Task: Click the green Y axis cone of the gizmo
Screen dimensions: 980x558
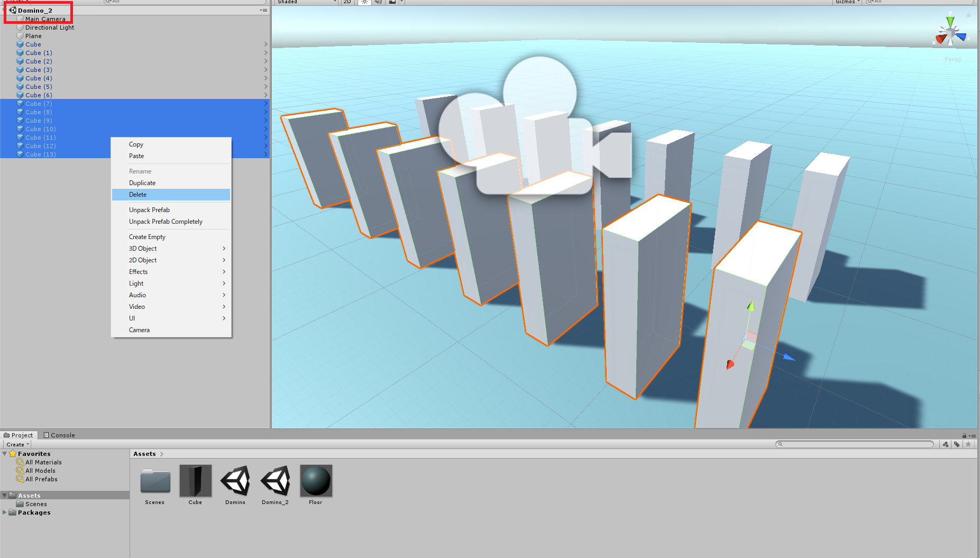Action: click(x=950, y=22)
